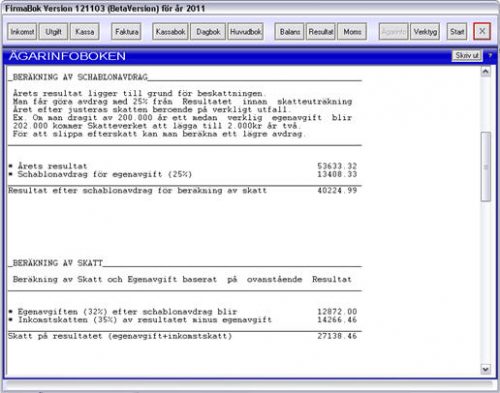The image size is (500, 393).
Task: Open the Utgift section
Action: click(x=53, y=32)
